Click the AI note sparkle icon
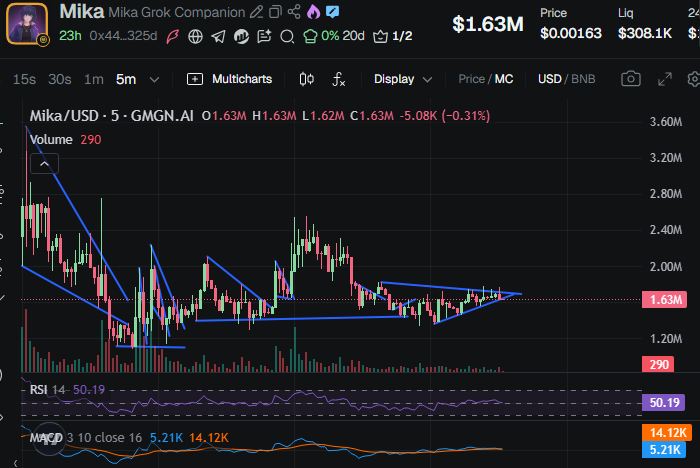 point(264,36)
